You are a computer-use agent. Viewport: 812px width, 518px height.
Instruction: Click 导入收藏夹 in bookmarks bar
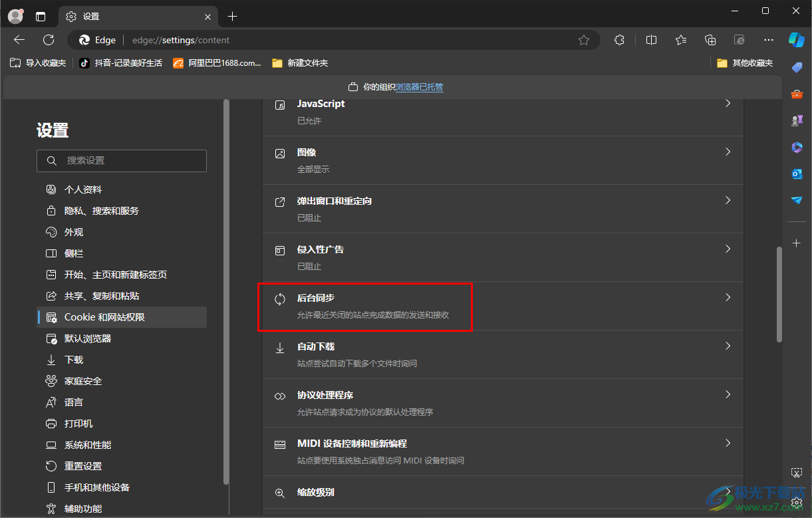coord(38,63)
